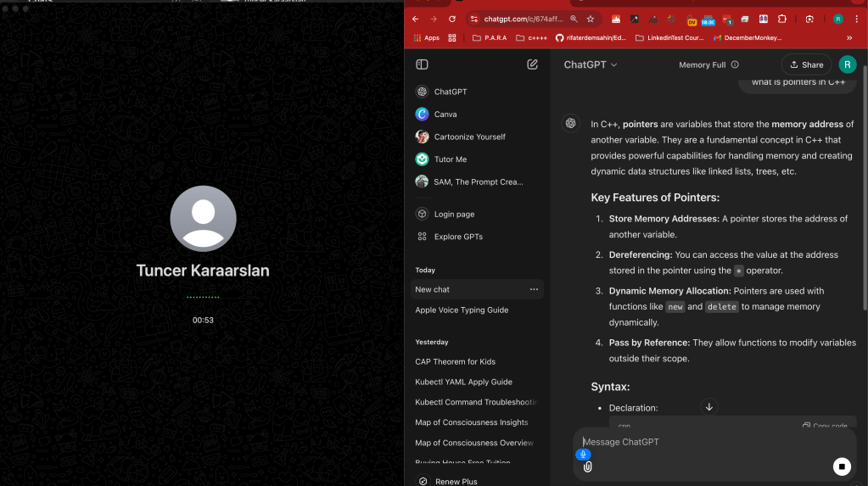
Task: Open Login page project
Action: [x=476, y=215]
